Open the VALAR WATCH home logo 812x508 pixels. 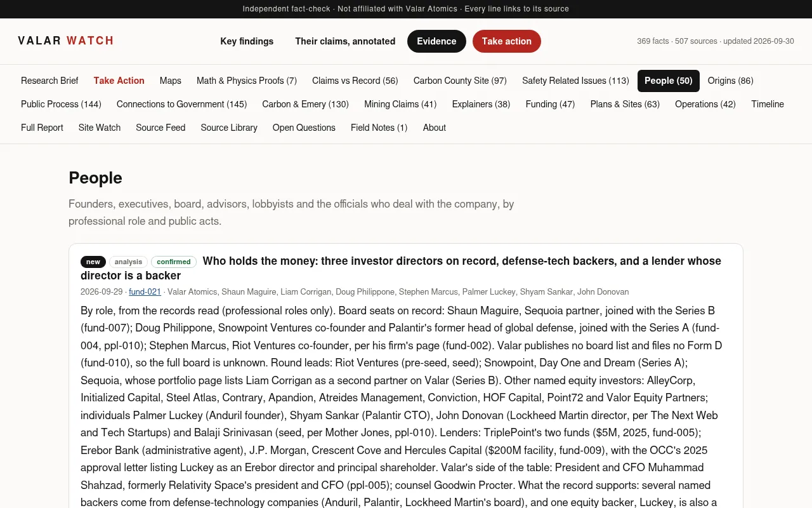tap(66, 41)
